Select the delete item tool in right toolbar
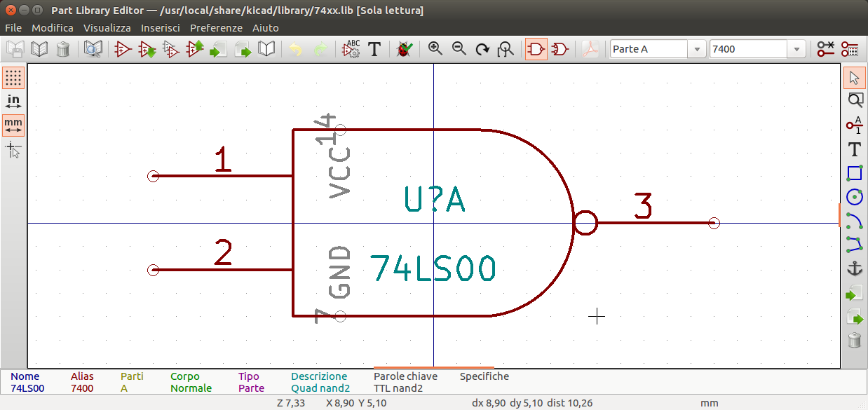Screen dimensions: 868x410 pos(854,341)
